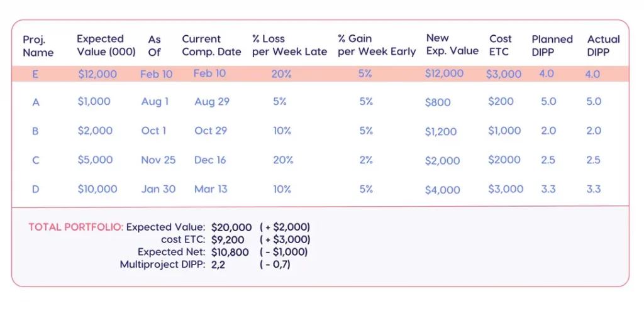Select project D in the name column

36,189
